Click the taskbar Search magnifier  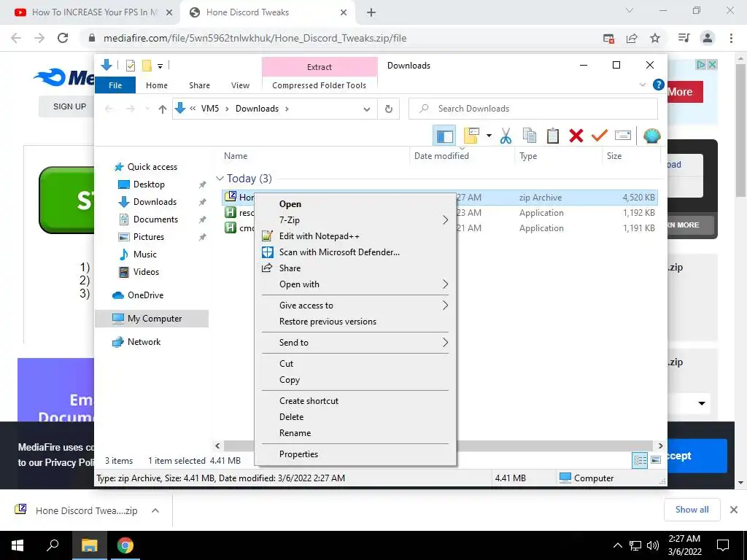[53, 545]
